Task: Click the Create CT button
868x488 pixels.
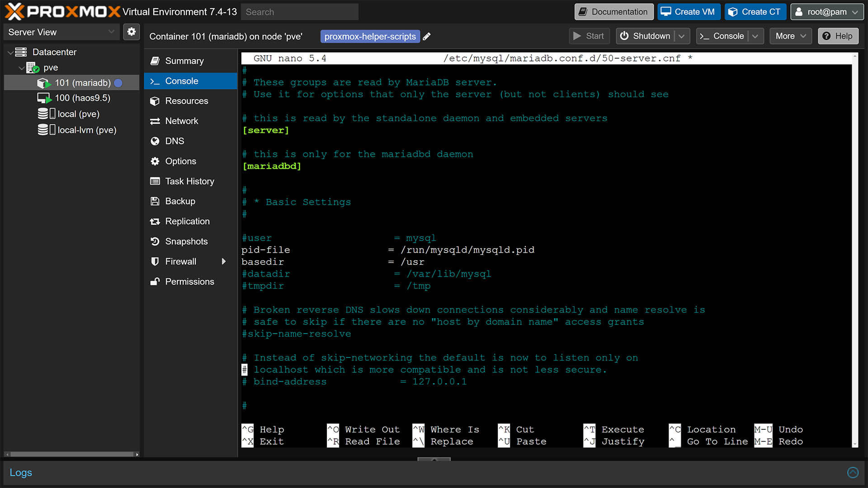Action: point(755,11)
